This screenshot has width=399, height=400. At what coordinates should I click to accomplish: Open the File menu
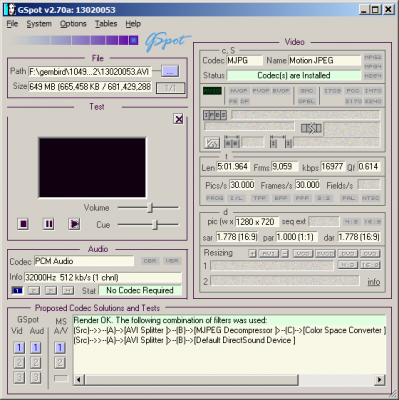12,24
